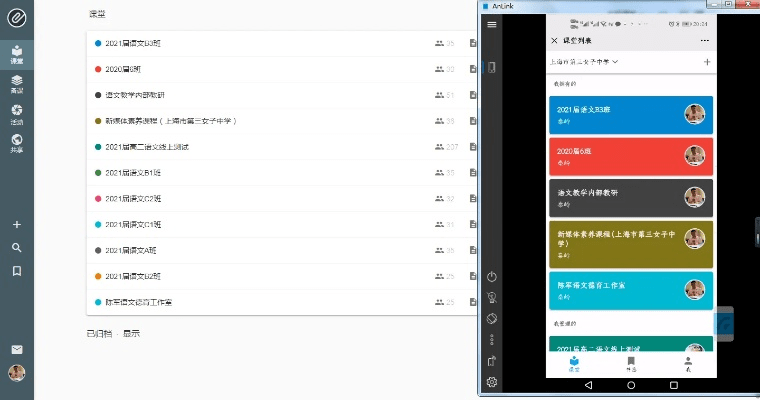The image size is (760, 400).
Task: Click the pink dot beside 2021届语文C2班
Action: point(98,199)
